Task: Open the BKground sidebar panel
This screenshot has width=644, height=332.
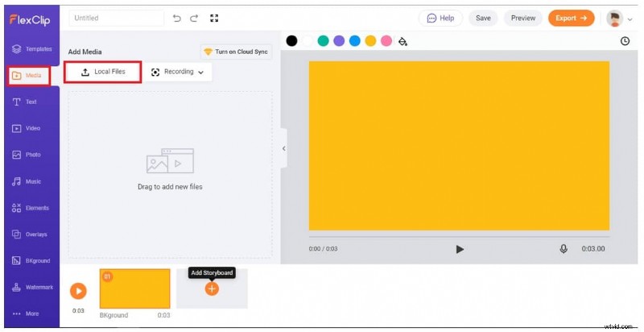Action: click(31, 261)
